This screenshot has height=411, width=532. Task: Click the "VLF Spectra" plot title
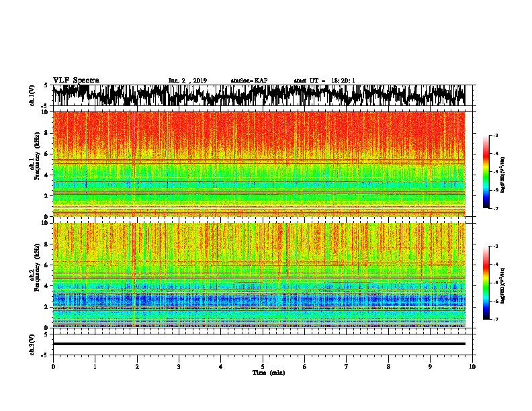coord(76,80)
